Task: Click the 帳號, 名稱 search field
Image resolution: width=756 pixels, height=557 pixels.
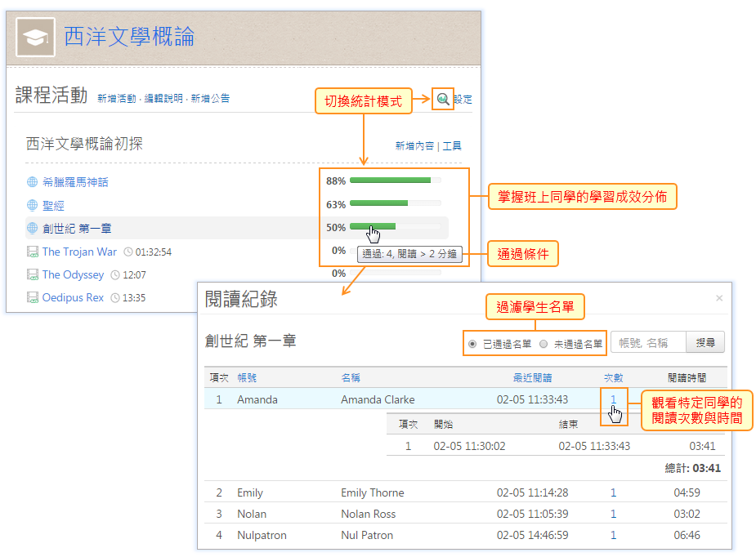Action: [647, 343]
